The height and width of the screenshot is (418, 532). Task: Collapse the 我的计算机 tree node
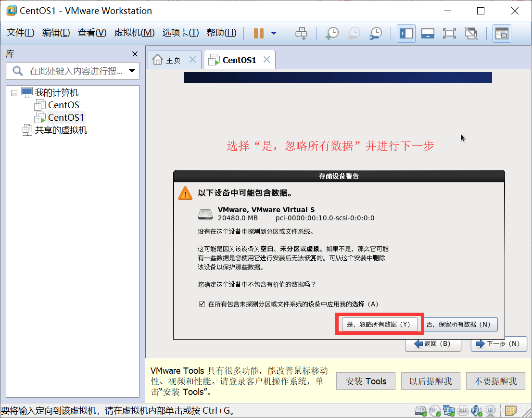(x=14, y=93)
